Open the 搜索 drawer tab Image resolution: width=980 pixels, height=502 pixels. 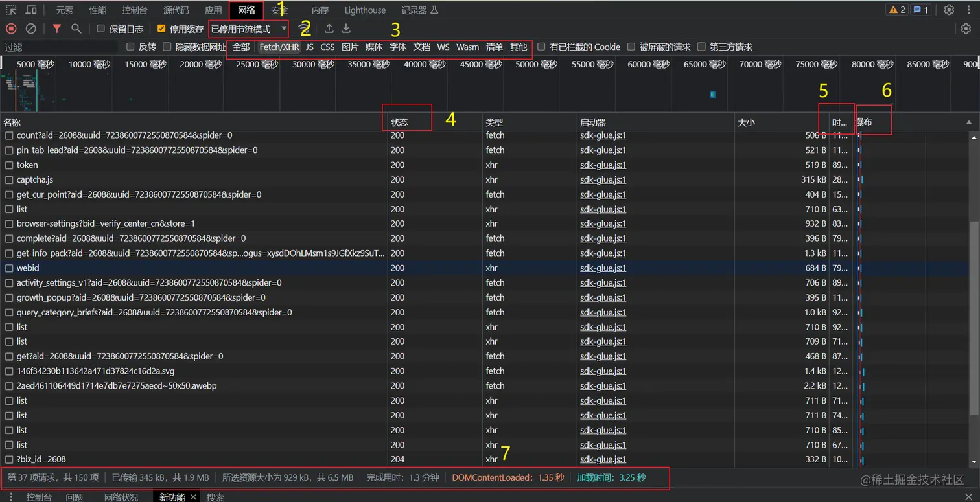point(215,497)
